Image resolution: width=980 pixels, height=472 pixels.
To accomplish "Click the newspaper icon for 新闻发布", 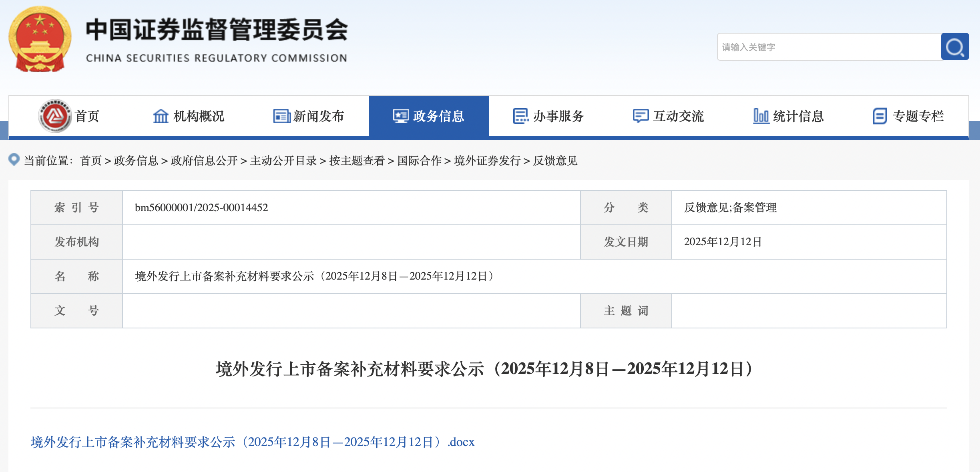I will coord(282,116).
